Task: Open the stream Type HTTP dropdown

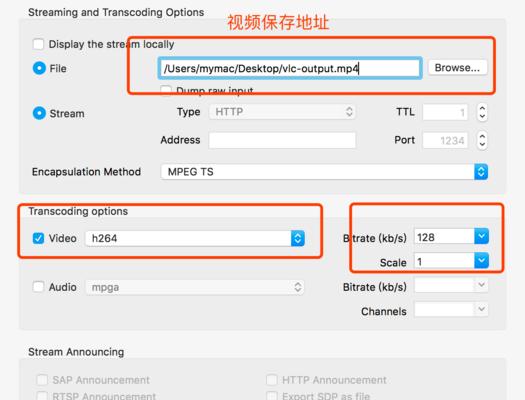Action: pos(282,111)
